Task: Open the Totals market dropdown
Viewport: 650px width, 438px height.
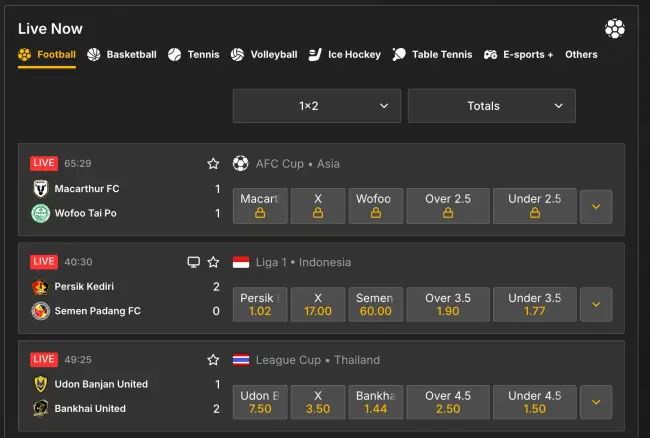Action: coord(491,106)
